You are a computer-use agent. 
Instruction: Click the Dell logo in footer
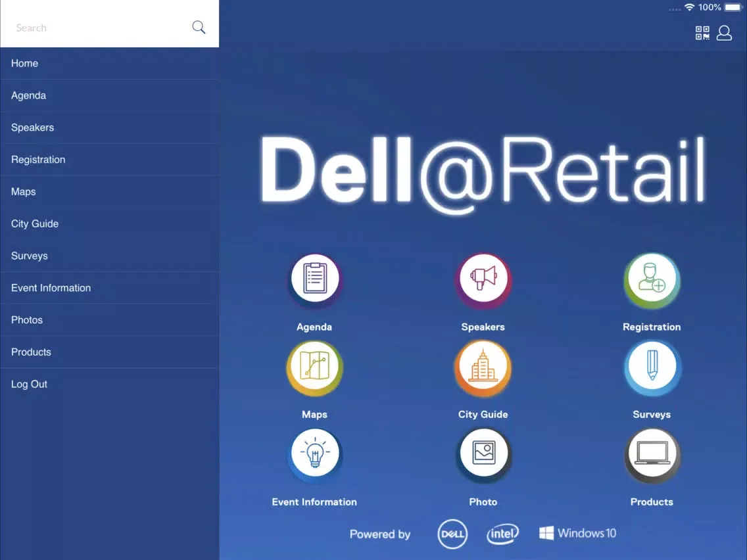coord(452,534)
